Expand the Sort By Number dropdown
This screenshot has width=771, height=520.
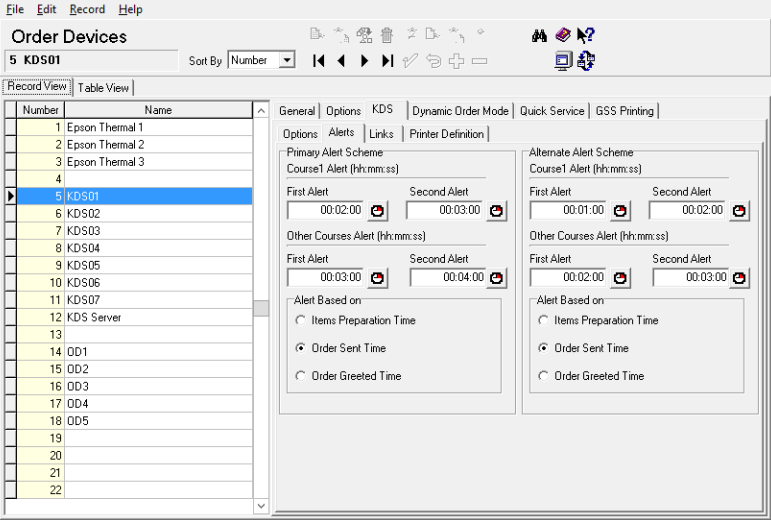tap(287, 60)
